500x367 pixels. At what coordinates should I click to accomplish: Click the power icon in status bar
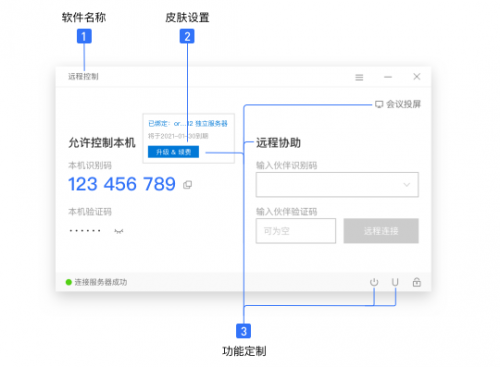point(374,282)
